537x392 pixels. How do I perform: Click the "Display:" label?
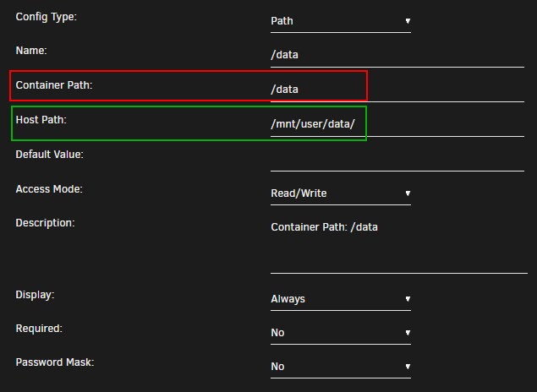click(x=36, y=294)
